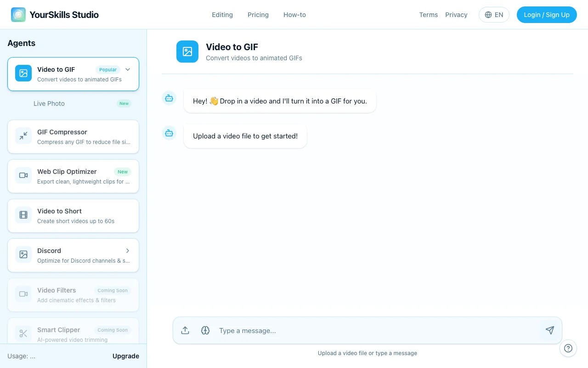588x368 pixels.
Task: Select the Video to Short agent title
Action: (59, 211)
